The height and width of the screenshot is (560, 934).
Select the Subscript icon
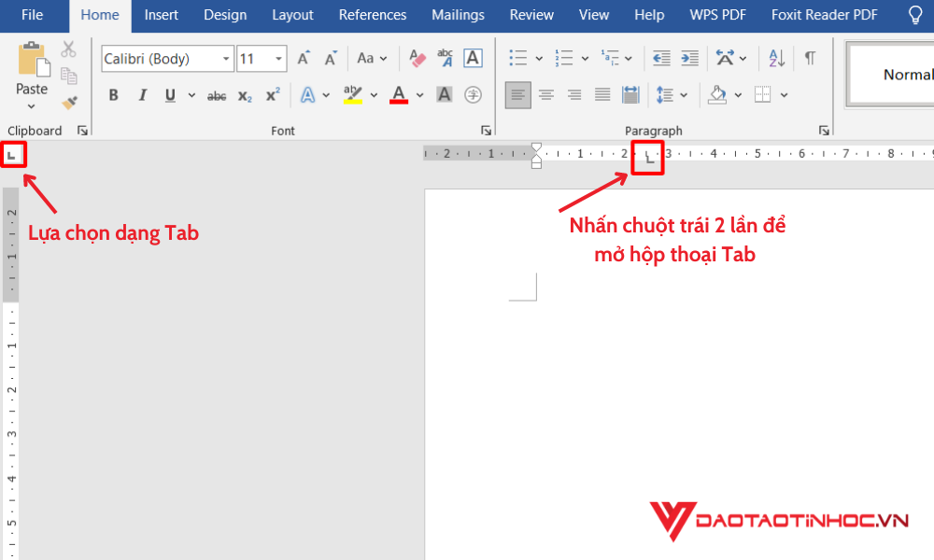click(x=243, y=94)
